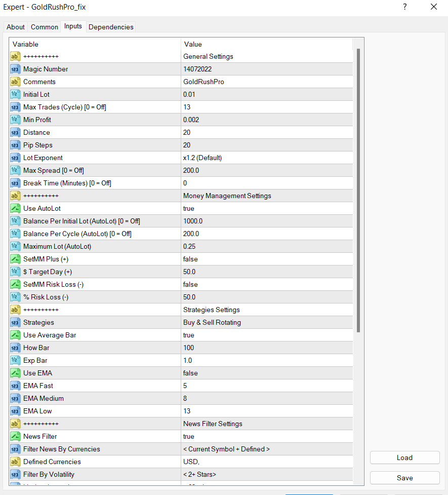Click the icon beside Balance Per Initial Lot

15,221
